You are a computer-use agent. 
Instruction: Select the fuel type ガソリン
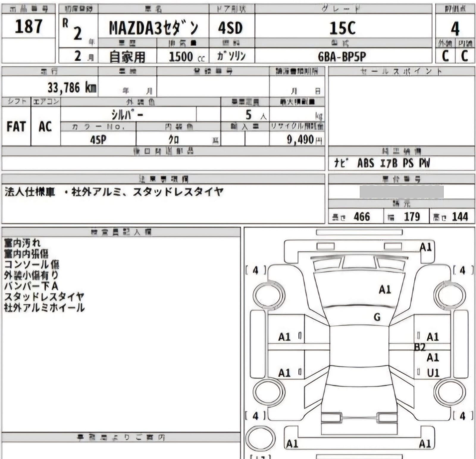(x=231, y=56)
